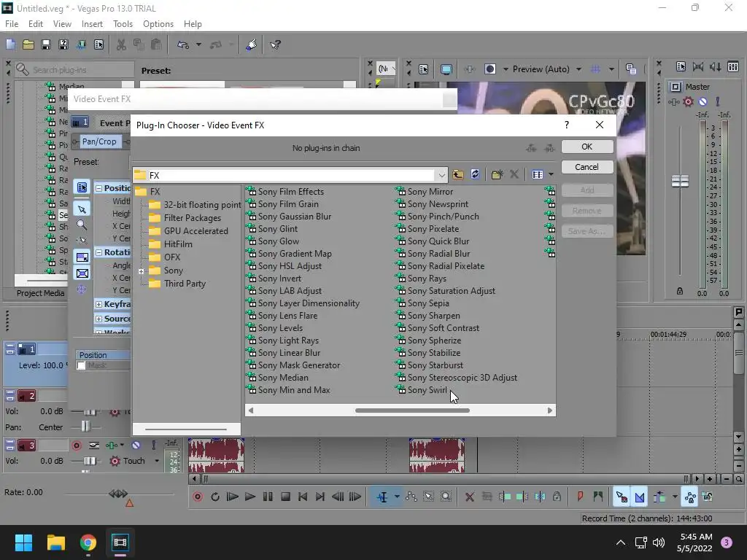Image resolution: width=747 pixels, height=560 pixels.
Task: Toggle Arm for Record on track 3
Action: pos(76,446)
